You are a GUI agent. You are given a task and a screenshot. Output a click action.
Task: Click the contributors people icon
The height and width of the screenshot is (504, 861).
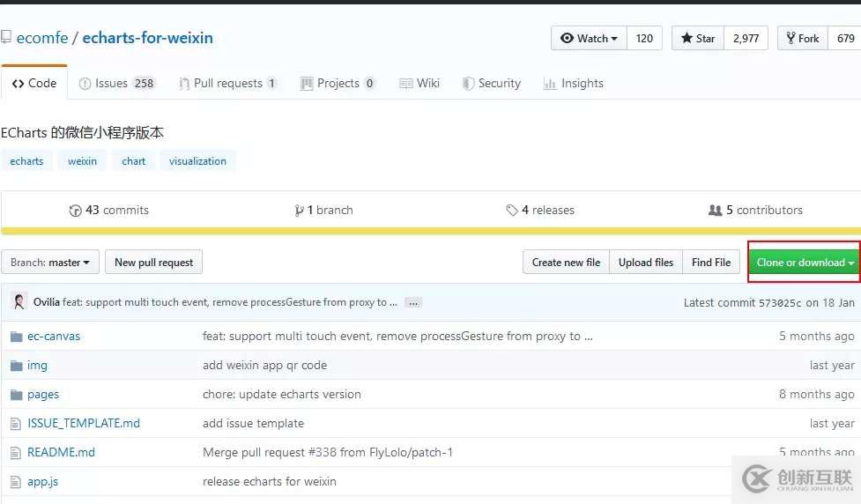click(x=715, y=211)
